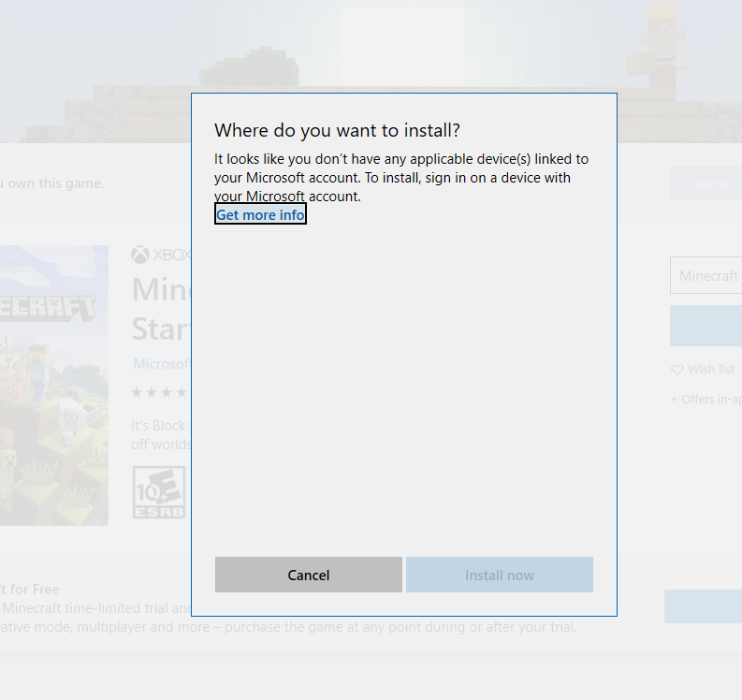
Task: Select the Minecraft edition field behind dialog
Action: coord(706,275)
